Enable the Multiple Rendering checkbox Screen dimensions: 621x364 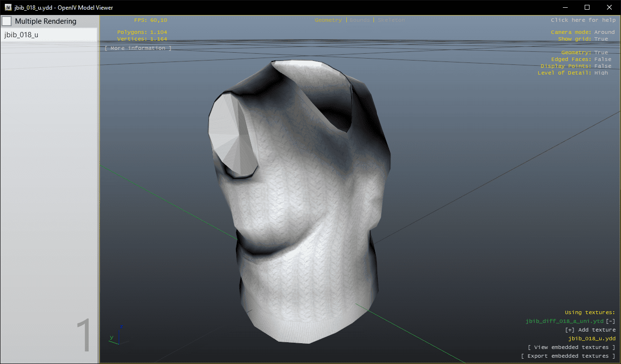7,21
